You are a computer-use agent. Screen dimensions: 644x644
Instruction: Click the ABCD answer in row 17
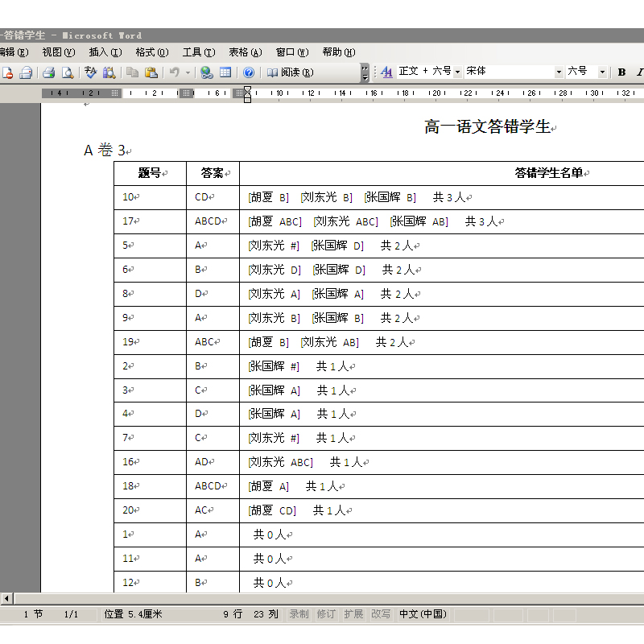(208, 221)
